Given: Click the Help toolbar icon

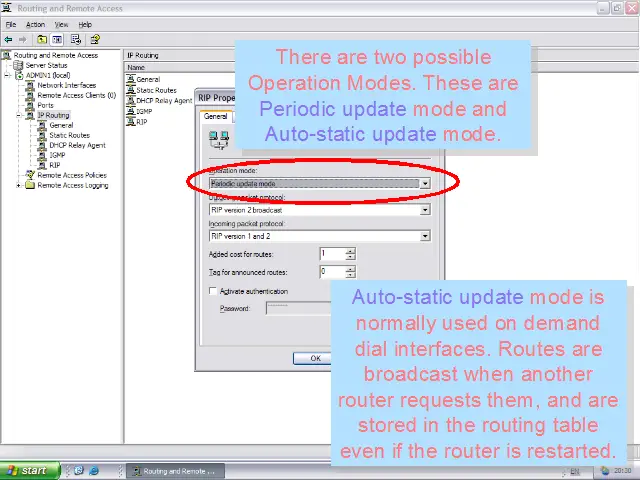Looking at the screenshot, I should pos(94,40).
